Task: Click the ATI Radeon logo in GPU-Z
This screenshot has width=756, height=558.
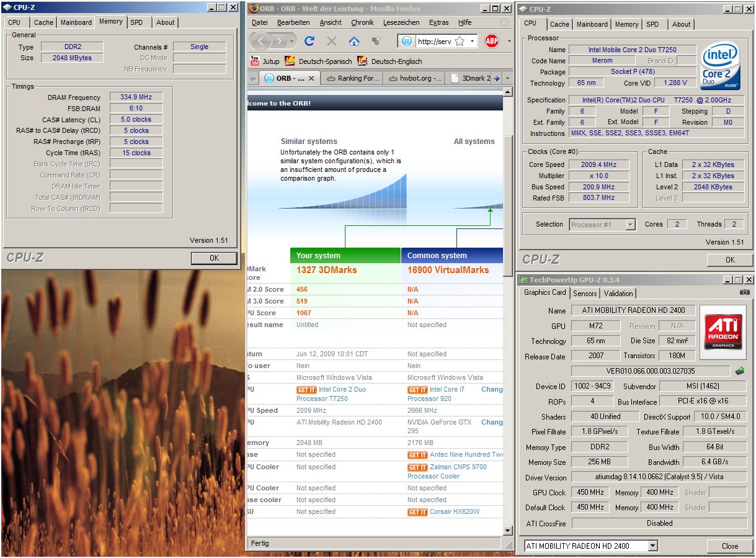Action: 723,331
